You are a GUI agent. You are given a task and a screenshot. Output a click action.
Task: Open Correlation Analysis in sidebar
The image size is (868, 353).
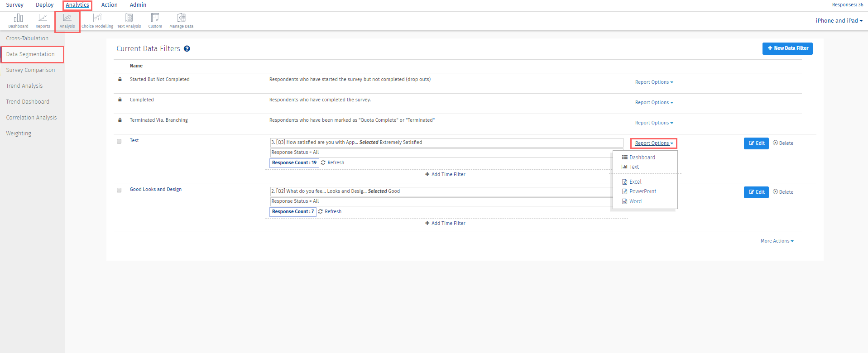click(32, 118)
